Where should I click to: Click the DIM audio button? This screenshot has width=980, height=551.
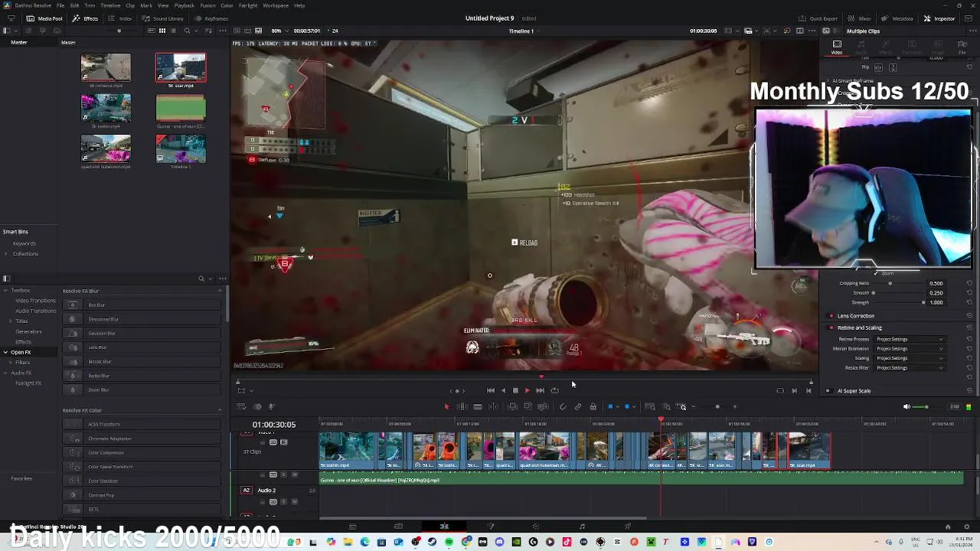(954, 407)
